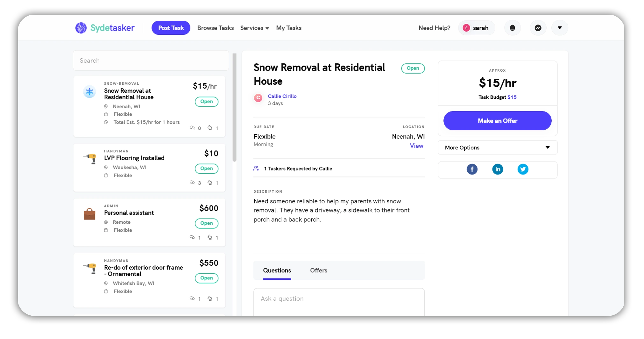The width and height of the screenshot is (644, 339).
Task: Click the Sydetasker logo
Action: pos(104,28)
